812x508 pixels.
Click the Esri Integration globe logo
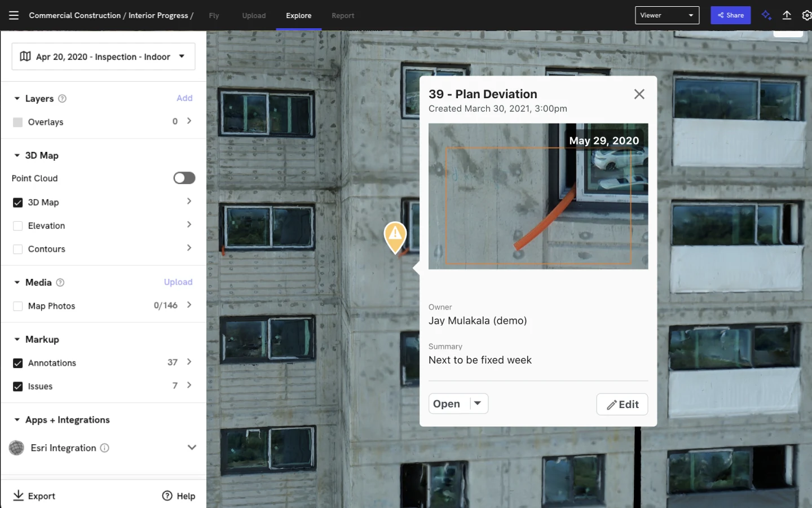[17, 448]
